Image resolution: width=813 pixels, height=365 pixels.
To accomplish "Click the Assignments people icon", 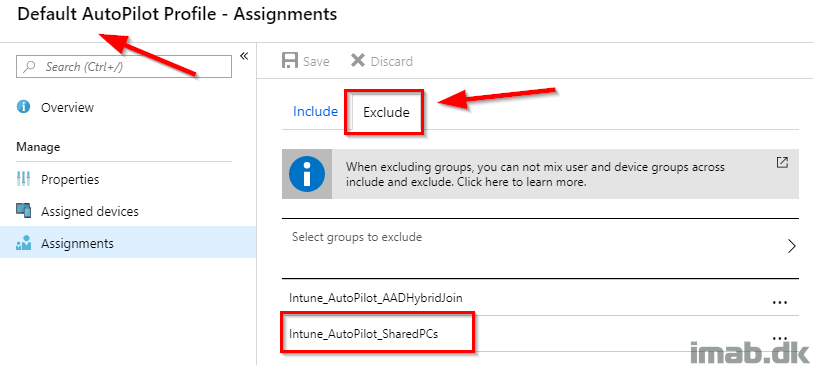I will (24, 243).
